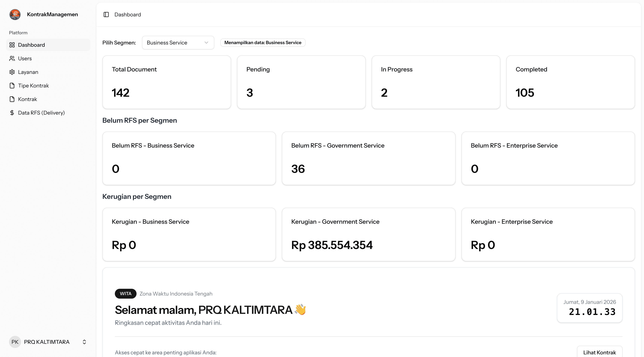
Task: Click the Lihat Kontrak button
Action: point(600,352)
